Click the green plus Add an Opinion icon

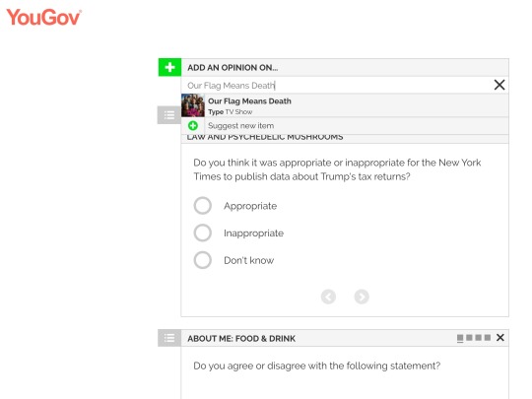click(x=169, y=67)
